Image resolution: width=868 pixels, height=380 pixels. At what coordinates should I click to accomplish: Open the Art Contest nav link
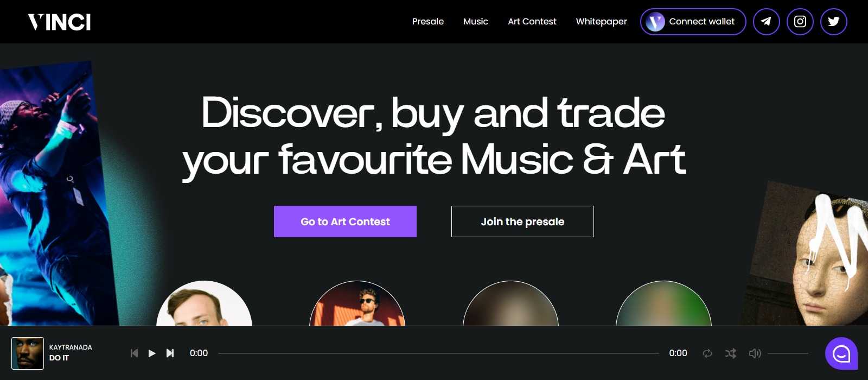click(x=532, y=22)
